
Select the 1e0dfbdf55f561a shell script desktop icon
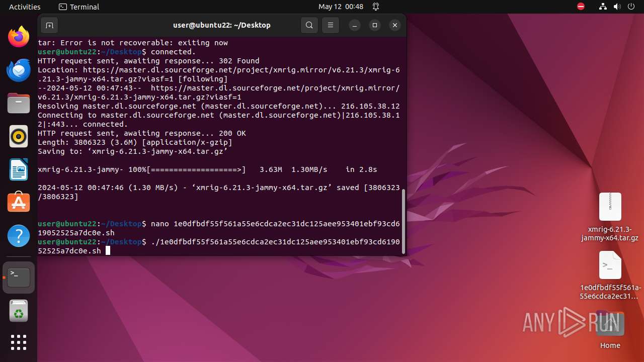pyautogui.click(x=610, y=276)
